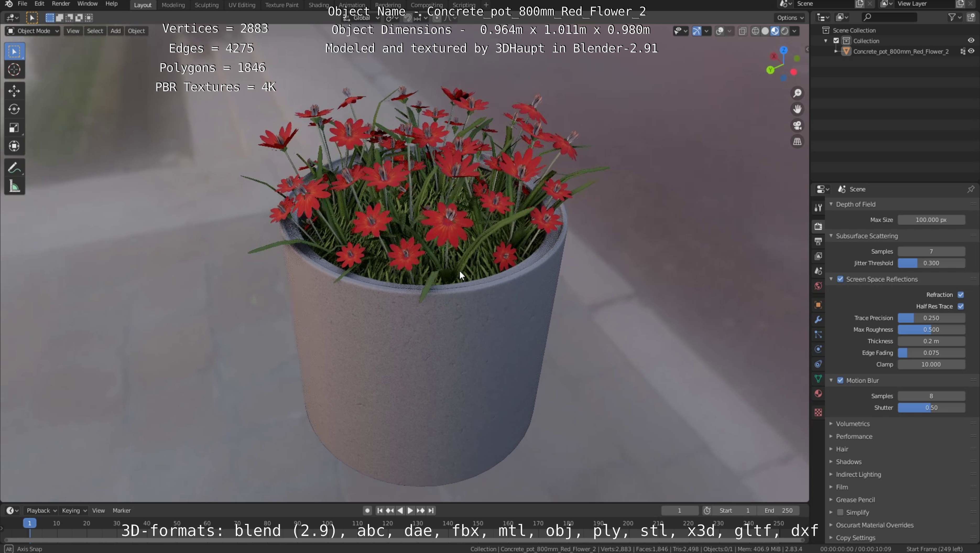Disable Screen Space Reflections checkbox
Viewport: 980px width, 553px height.
coord(840,279)
